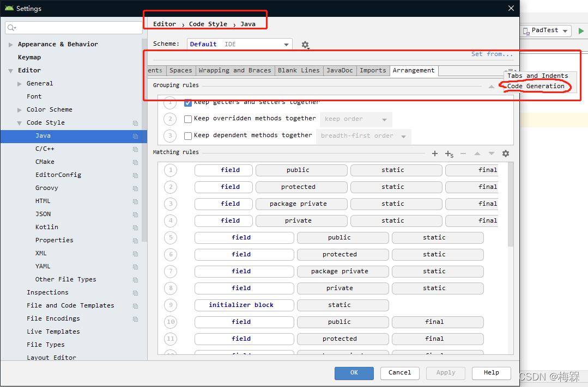Open the Scheme actions gear menu
Viewport: 588px width, 387px height.
point(305,45)
